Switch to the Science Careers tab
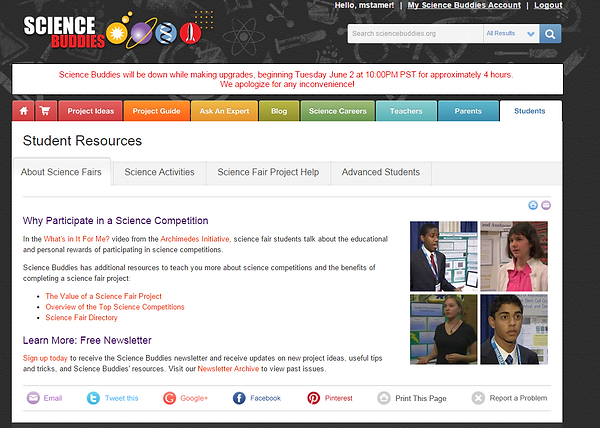Image resolution: width=600 pixels, height=428 pixels. click(x=338, y=111)
